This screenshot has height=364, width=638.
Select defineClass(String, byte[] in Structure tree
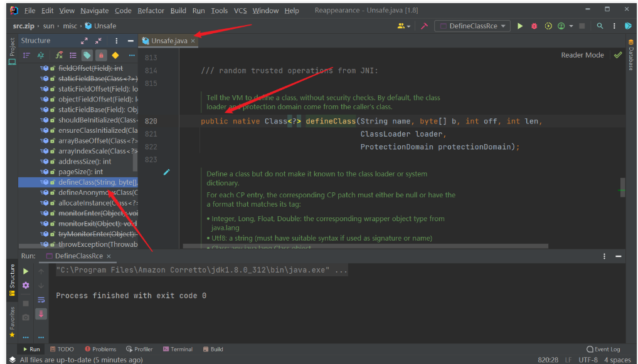[x=78, y=182]
